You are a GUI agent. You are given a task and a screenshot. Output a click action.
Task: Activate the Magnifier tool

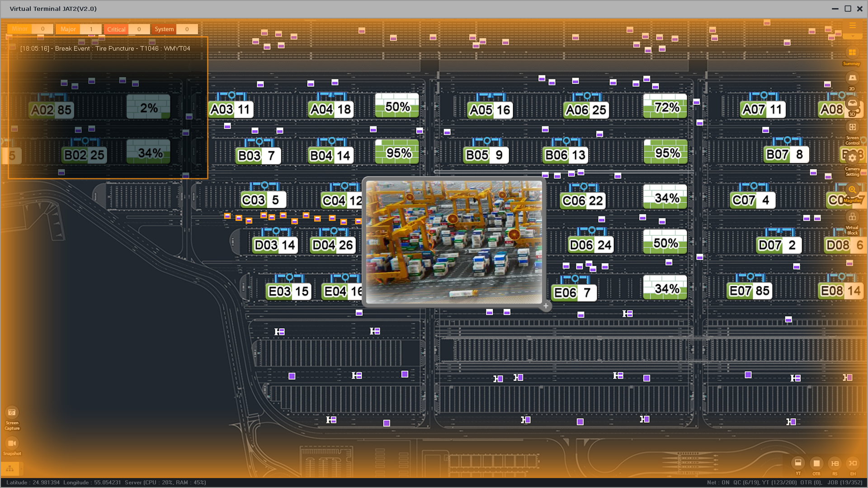click(852, 190)
